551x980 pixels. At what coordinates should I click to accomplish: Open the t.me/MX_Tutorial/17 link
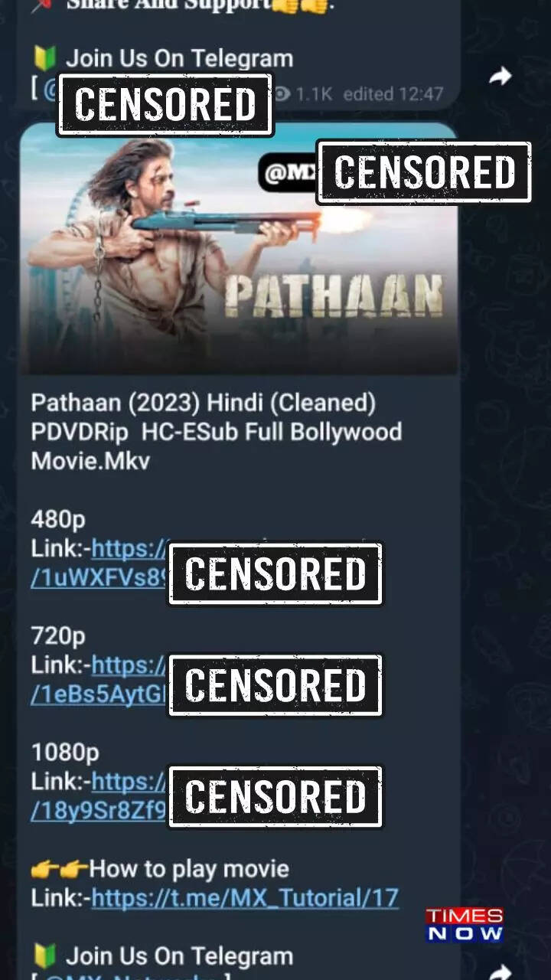tap(245, 897)
